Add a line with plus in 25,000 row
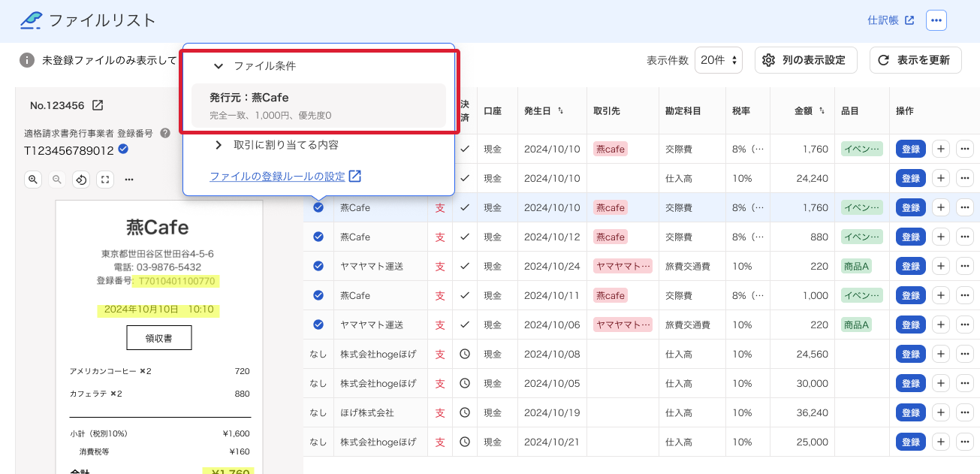 pyautogui.click(x=940, y=442)
